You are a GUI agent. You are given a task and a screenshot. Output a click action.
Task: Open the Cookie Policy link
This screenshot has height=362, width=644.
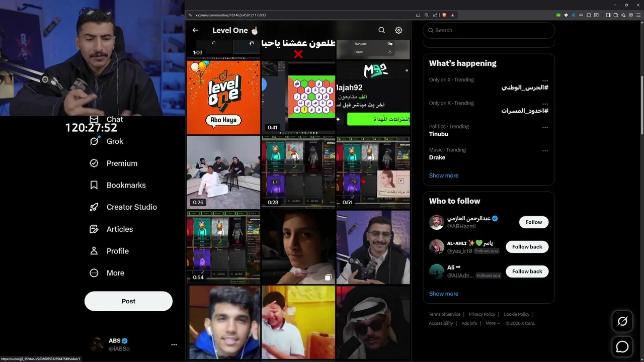coord(517,314)
